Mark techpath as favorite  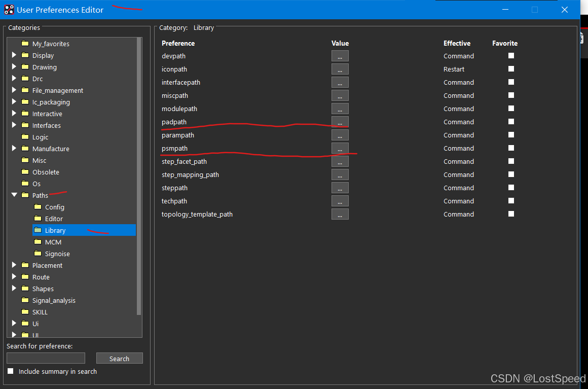[x=511, y=201]
